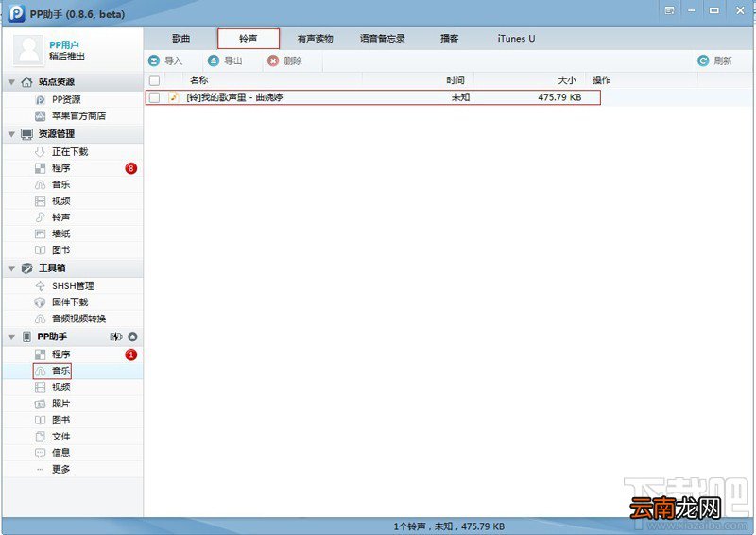Click the 删除 delete icon
This screenshot has width=756, height=535.
pos(273,60)
